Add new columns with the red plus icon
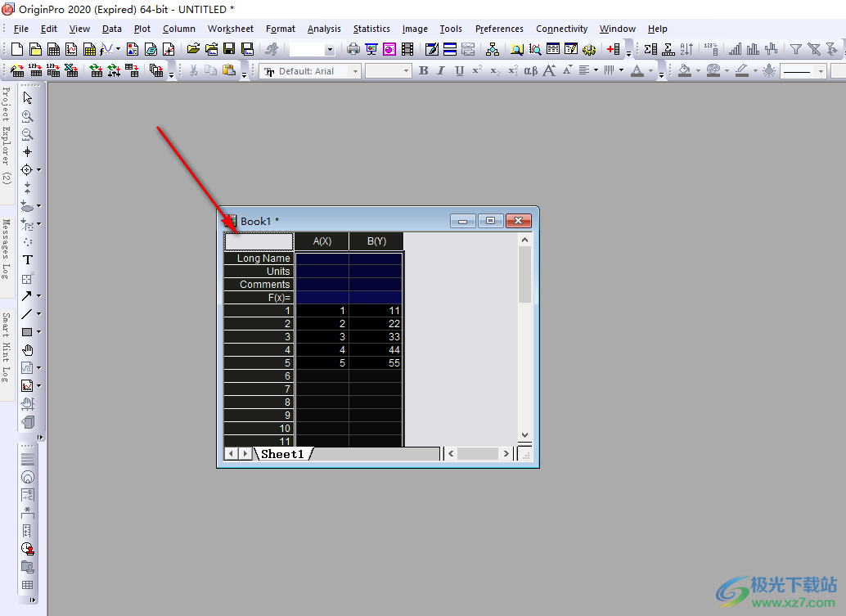846x616 pixels. click(x=613, y=50)
